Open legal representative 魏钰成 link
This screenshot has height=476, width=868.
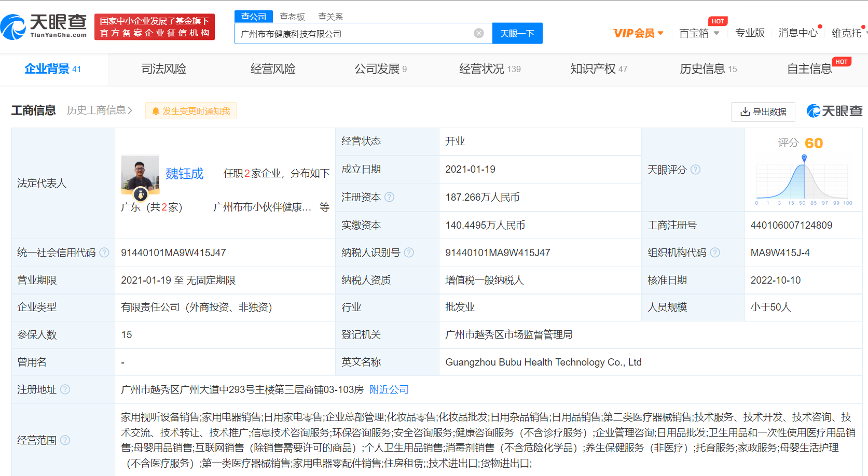[185, 174]
